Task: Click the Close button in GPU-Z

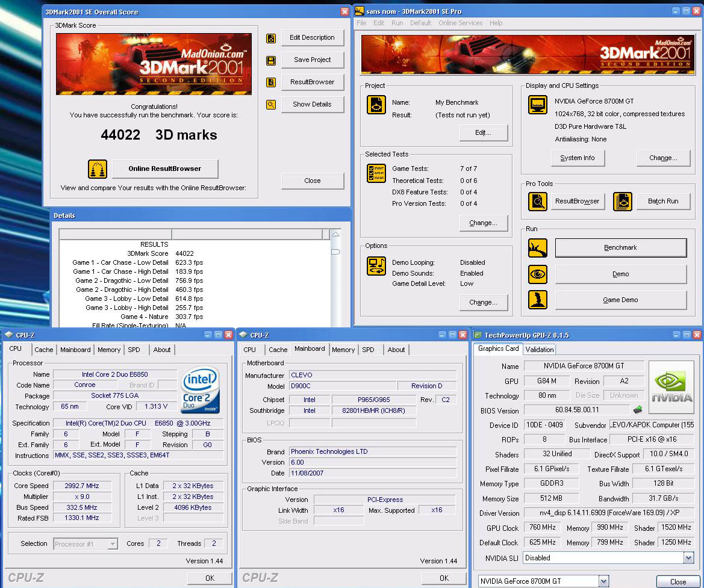Action: tap(678, 582)
